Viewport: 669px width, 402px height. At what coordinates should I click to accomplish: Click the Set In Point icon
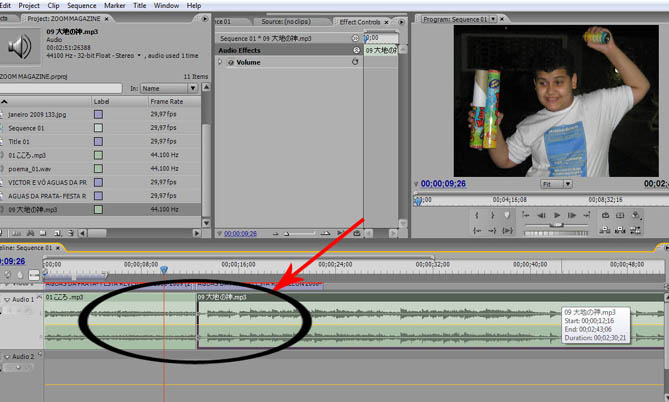479,215
